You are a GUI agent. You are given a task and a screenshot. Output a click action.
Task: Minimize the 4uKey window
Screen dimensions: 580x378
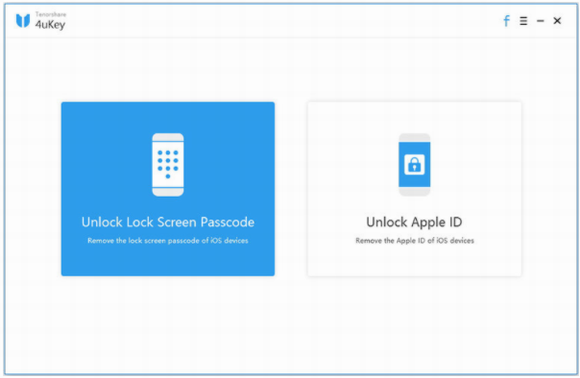coord(540,21)
